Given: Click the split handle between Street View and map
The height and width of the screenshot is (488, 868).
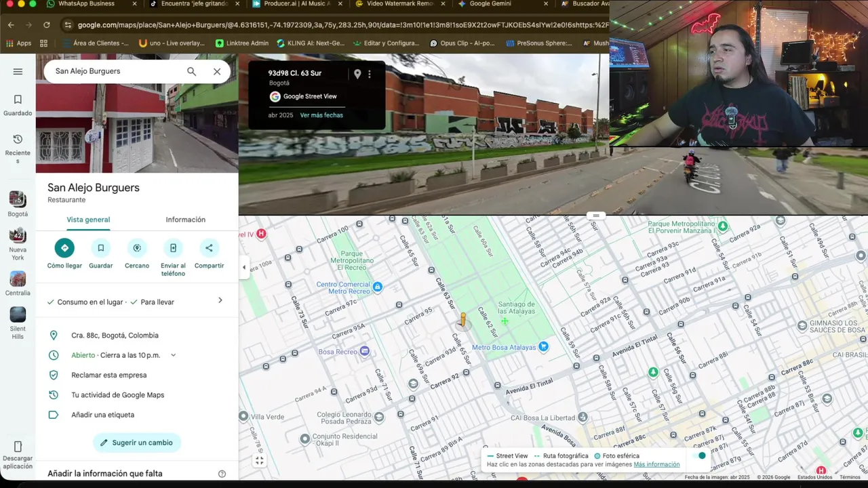Looking at the screenshot, I should (x=595, y=216).
